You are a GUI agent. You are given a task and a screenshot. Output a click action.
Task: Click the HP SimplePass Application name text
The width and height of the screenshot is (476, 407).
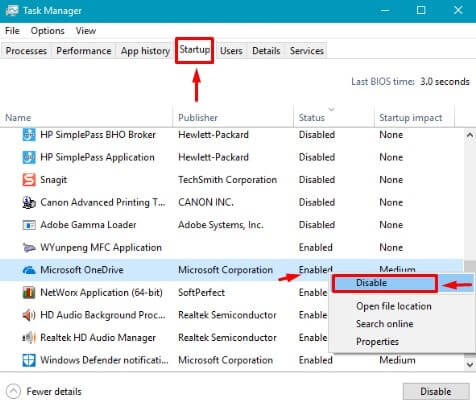tap(97, 157)
